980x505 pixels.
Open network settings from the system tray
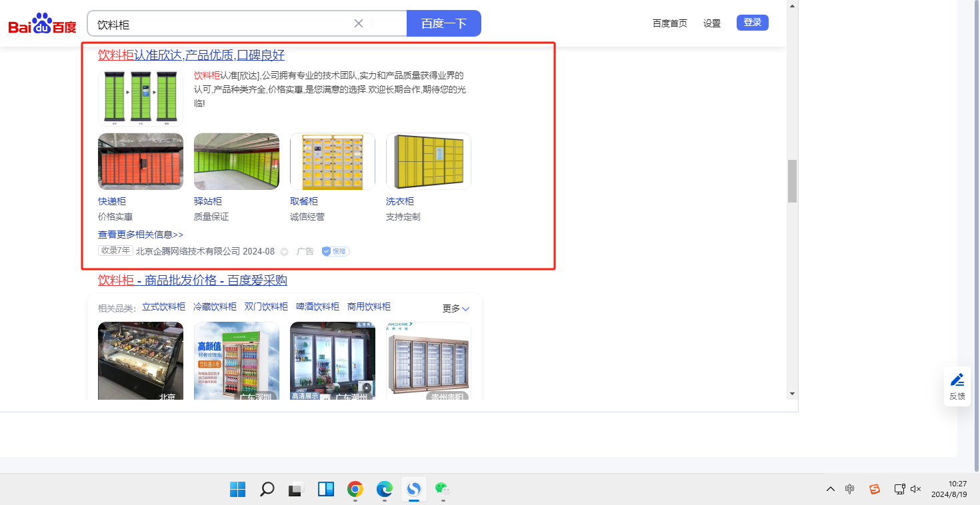pos(899,489)
